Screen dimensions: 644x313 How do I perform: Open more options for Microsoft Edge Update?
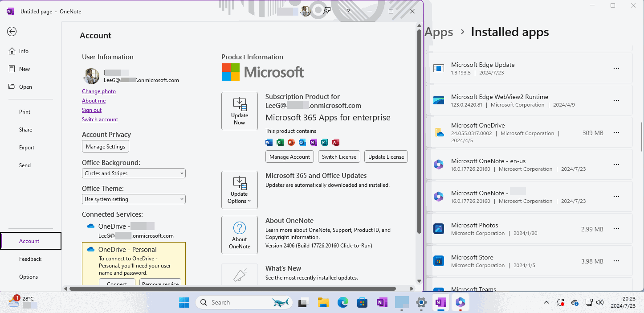[x=616, y=68]
